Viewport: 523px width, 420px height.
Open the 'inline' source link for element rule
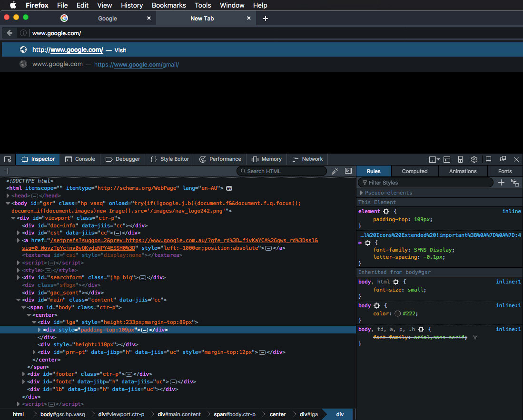511,211
